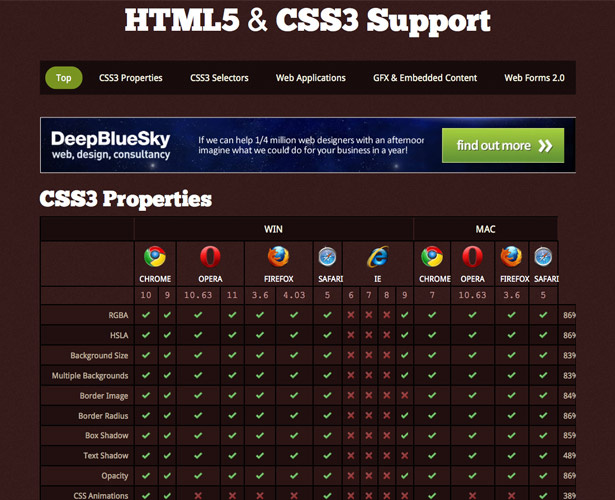Image resolution: width=615 pixels, height=500 pixels.
Task: Click IE version 8 cell
Action: (386, 295)
